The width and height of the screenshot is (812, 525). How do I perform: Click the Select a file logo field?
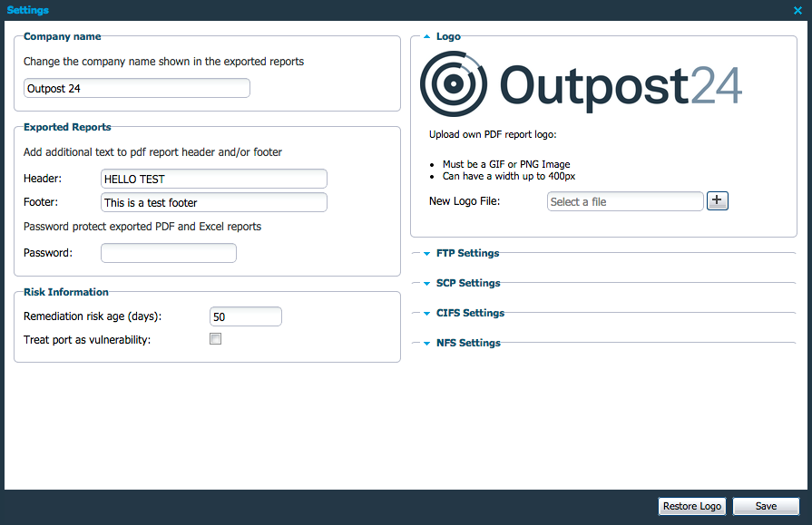pyautogui.click(x=624, y=200)
